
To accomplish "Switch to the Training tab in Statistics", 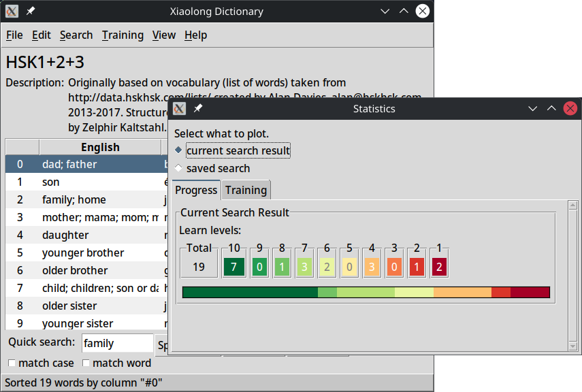I will click(x=246, y=190).
